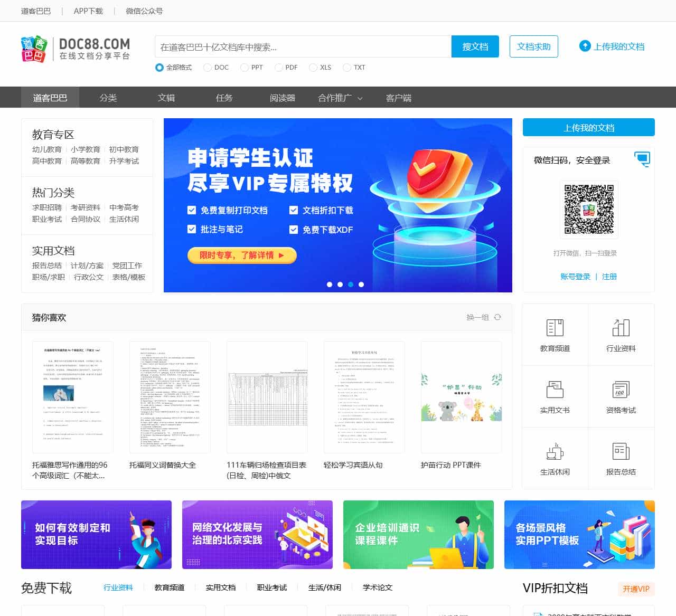Select the TXT format radio button
Image resolution: width=676 pixels, height=616 pixels.
(346, 68)
